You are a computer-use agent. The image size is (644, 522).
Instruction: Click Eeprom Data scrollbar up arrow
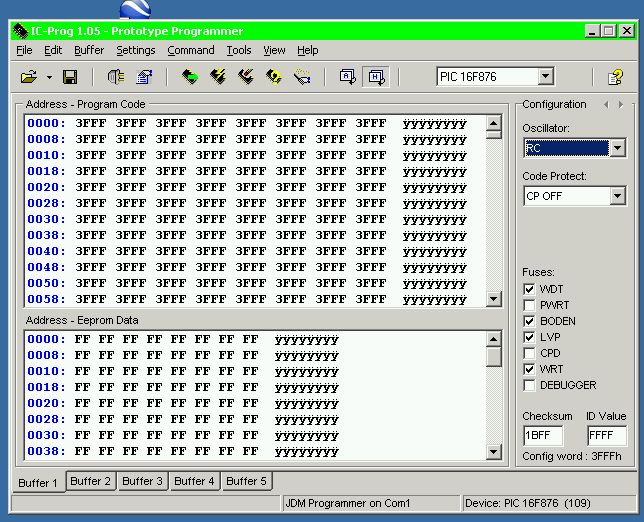(x=493, y=339)
